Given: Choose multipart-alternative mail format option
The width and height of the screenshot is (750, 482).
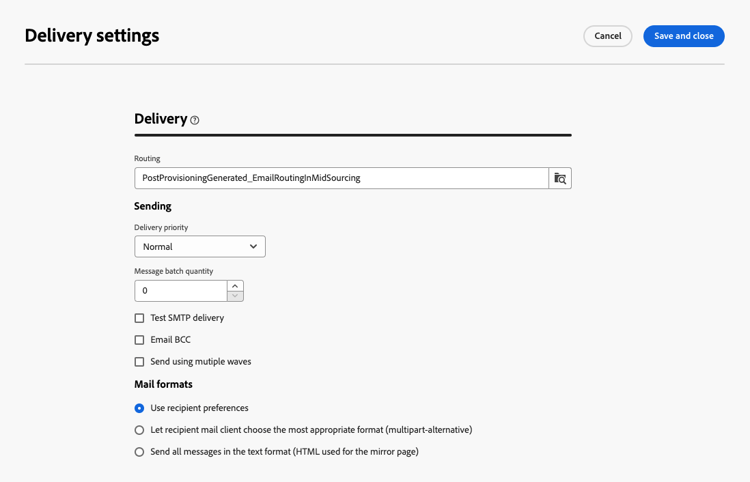Looking at the screenshot, I should [x=139, y=430].
